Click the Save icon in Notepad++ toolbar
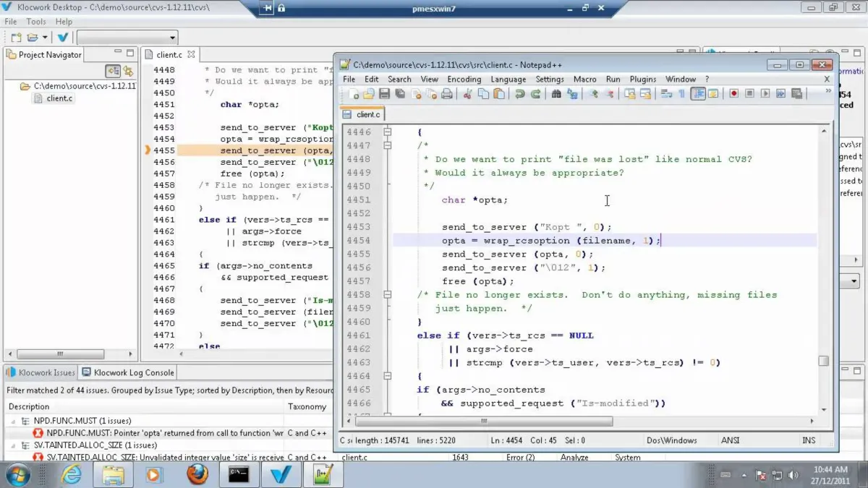The width and height of the screenshot is (868, 488). click(x=384, y=94)
